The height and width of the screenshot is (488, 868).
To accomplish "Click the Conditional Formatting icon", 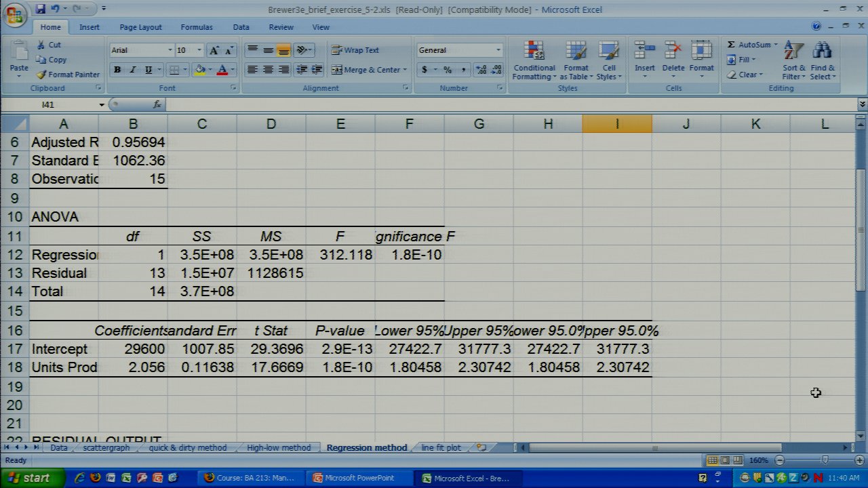I will coord(534,52).
